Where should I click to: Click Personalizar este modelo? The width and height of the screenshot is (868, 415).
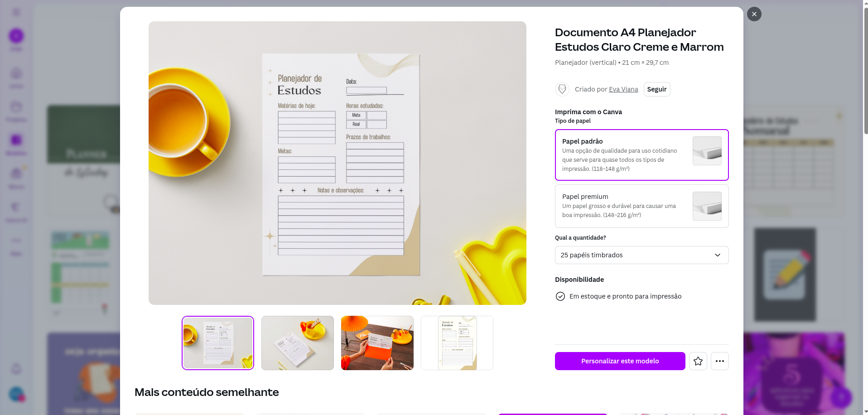[620, 361]
